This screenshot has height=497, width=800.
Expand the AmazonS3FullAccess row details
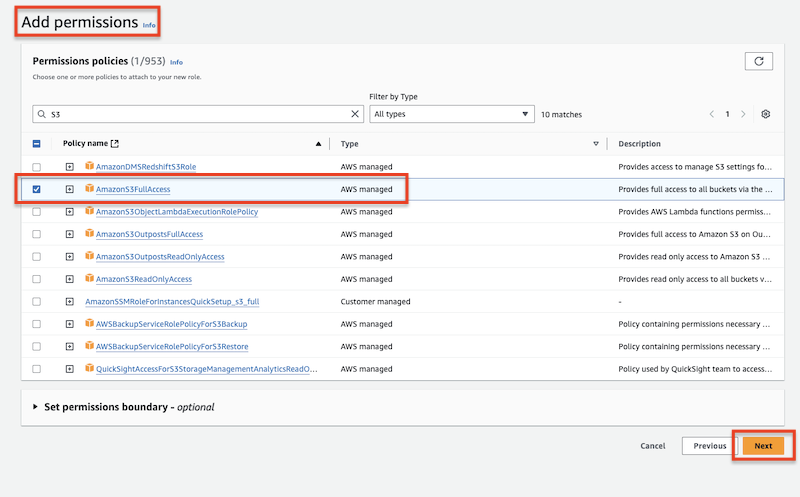[70, 189]
